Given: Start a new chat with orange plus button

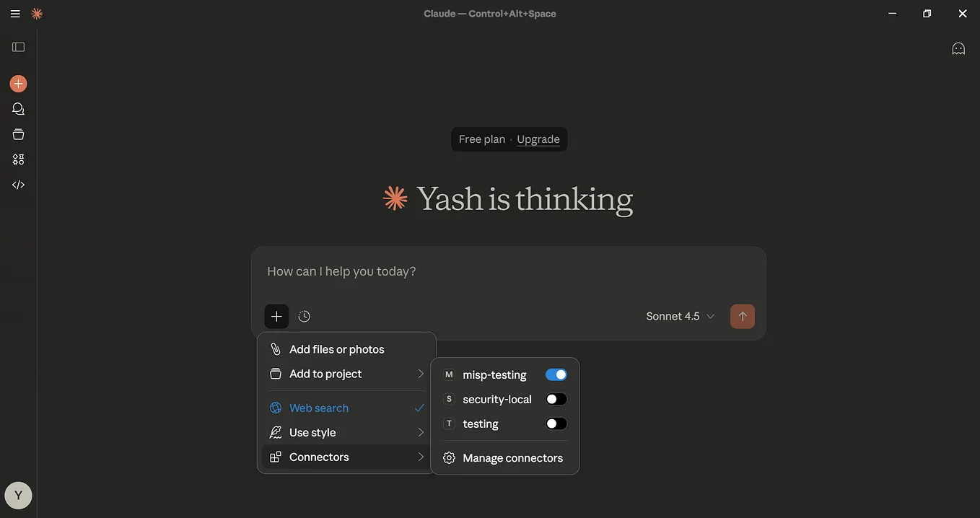Looking at the screenshot, I should (x=18, y=84).
